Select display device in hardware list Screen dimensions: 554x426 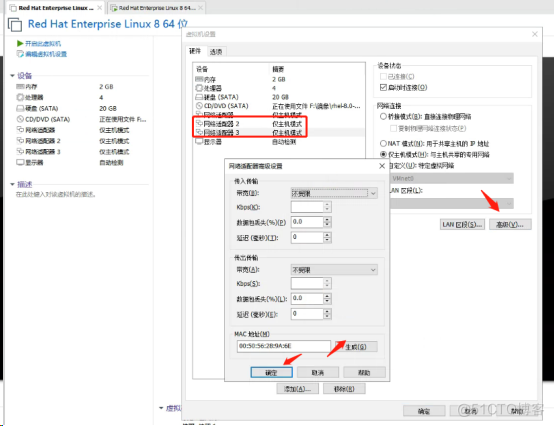(x=279, y=142)
